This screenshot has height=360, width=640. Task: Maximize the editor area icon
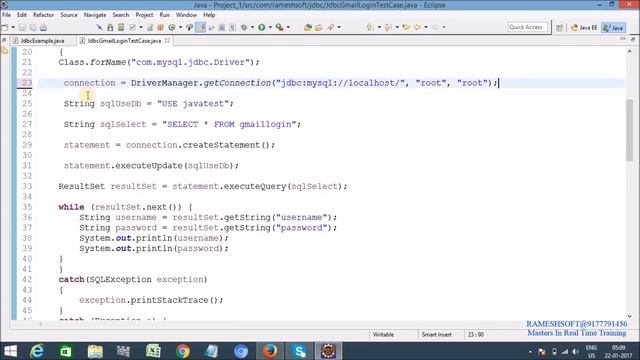[633, 39]
